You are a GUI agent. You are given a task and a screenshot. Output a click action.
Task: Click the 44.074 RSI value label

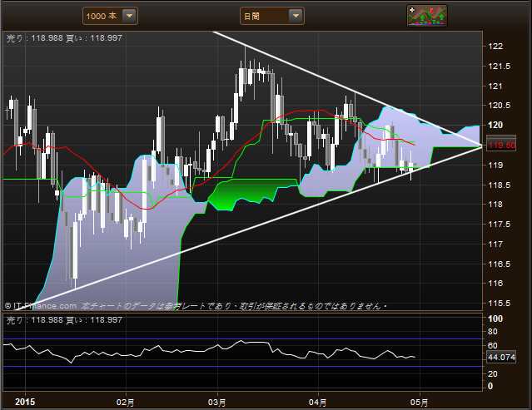501,357
